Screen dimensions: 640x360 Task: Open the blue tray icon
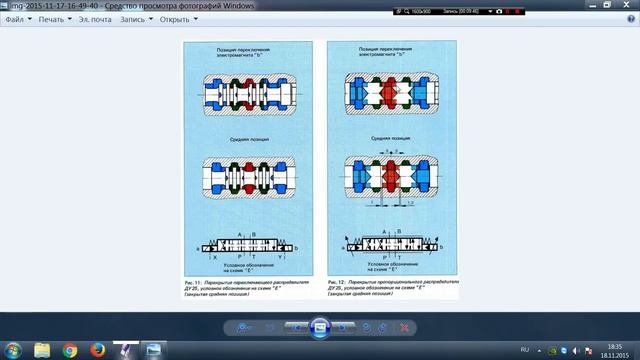564,351
